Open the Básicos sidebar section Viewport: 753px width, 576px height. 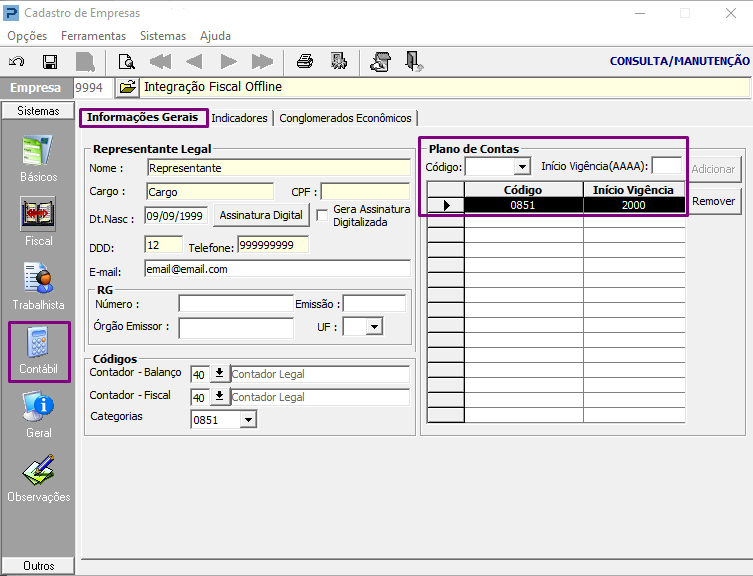click(x=38, y=159)
